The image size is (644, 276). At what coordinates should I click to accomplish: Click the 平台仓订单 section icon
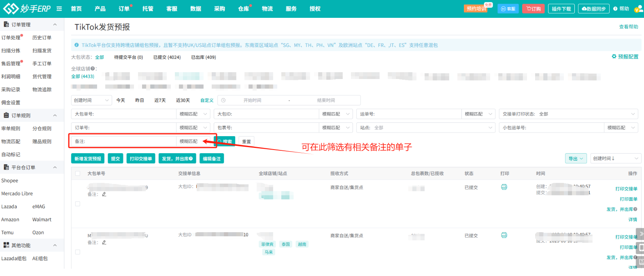6,167
